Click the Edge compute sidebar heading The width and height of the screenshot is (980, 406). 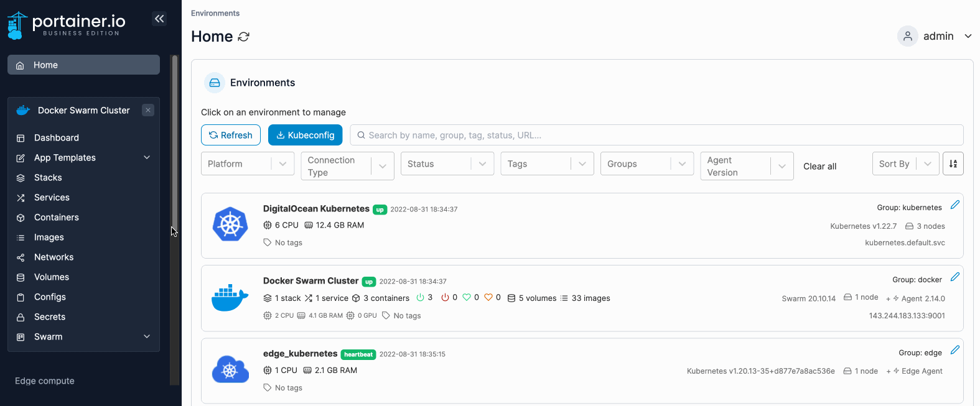pyautogui.click(x=45, y=381)
